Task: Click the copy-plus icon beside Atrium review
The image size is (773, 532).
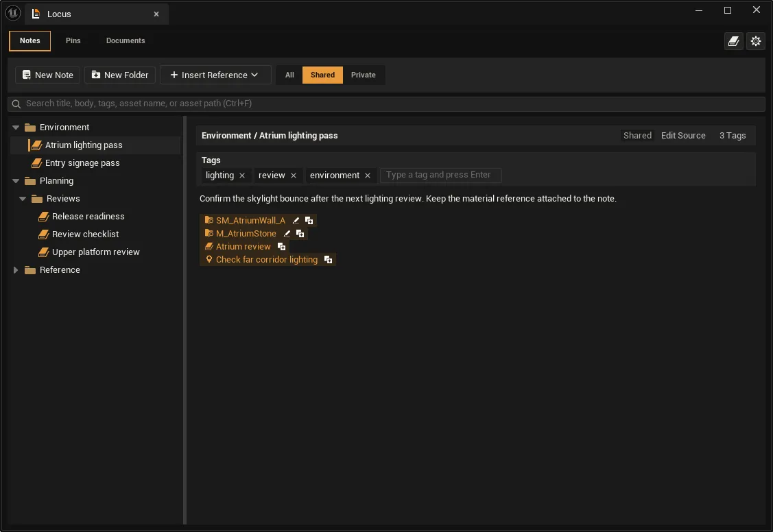Action: [281, 247]
